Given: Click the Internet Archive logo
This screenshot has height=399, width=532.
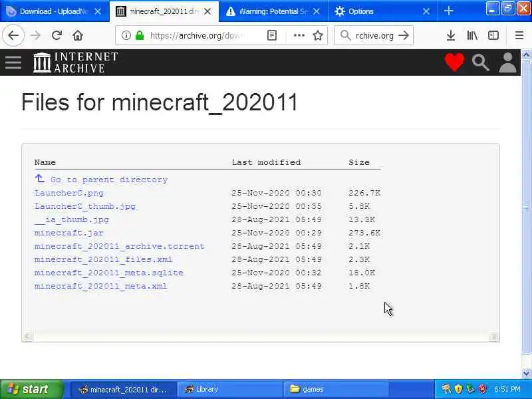Looking at the screenshot, I should click(75, 63).
